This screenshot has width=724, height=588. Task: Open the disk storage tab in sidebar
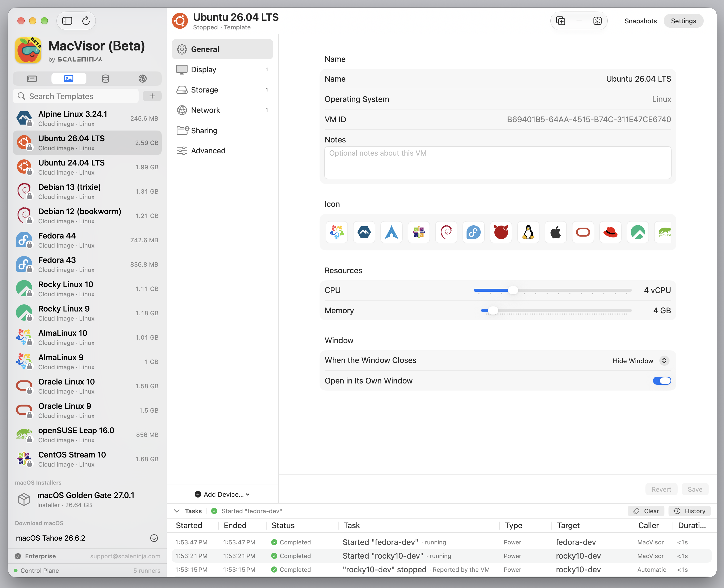point(106,79)
